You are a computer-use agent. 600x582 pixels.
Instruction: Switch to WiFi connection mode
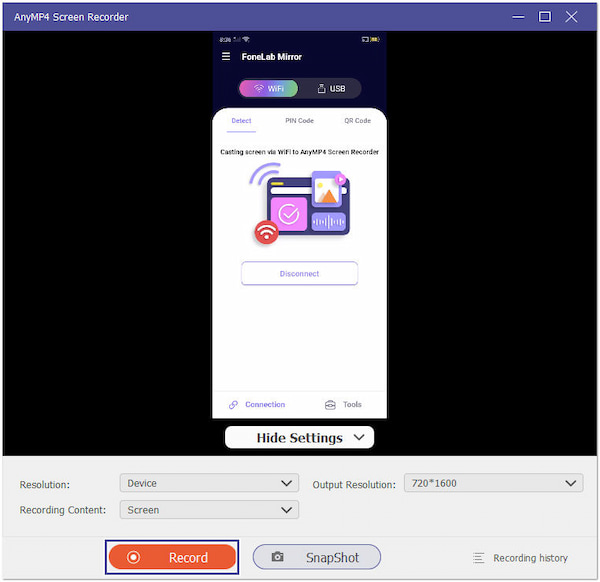click(x=269, y=89)
